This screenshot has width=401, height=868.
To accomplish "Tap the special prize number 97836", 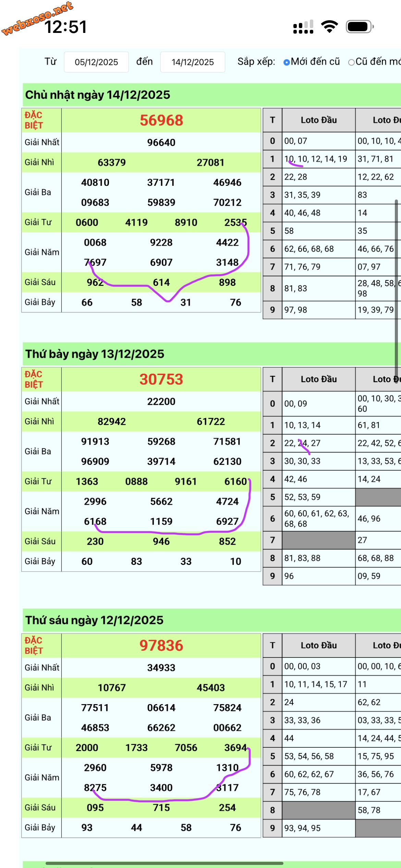I will pyautogui.click(x=161, y=646).
